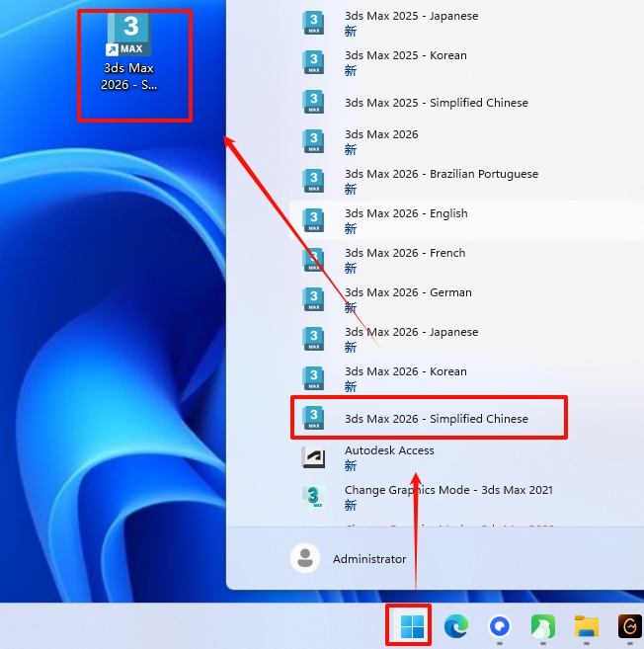
Task: Click the blue circle app on taskbar
Action: pyautogui.click(x=500, y=625)
